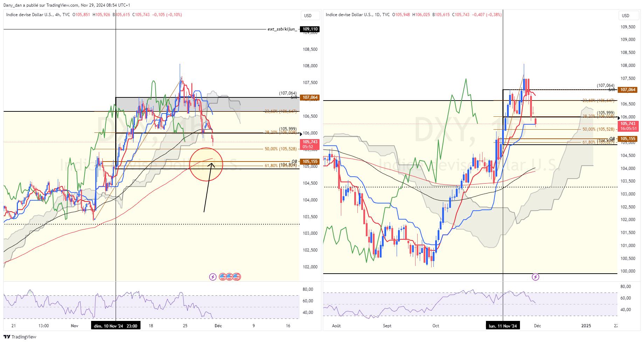The height and width of the screenshot is (343, 644).
Task: Click the 'Oct' label on the time axis
Action: 436,326
